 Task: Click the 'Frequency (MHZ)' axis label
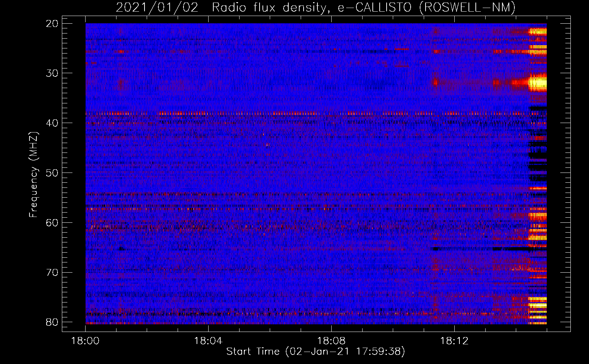tap(33, 175)
